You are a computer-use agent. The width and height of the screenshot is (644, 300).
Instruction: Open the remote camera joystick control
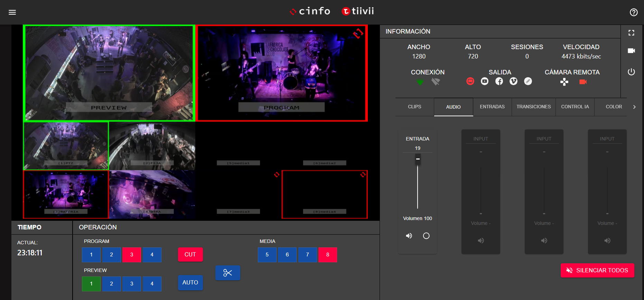564,82
